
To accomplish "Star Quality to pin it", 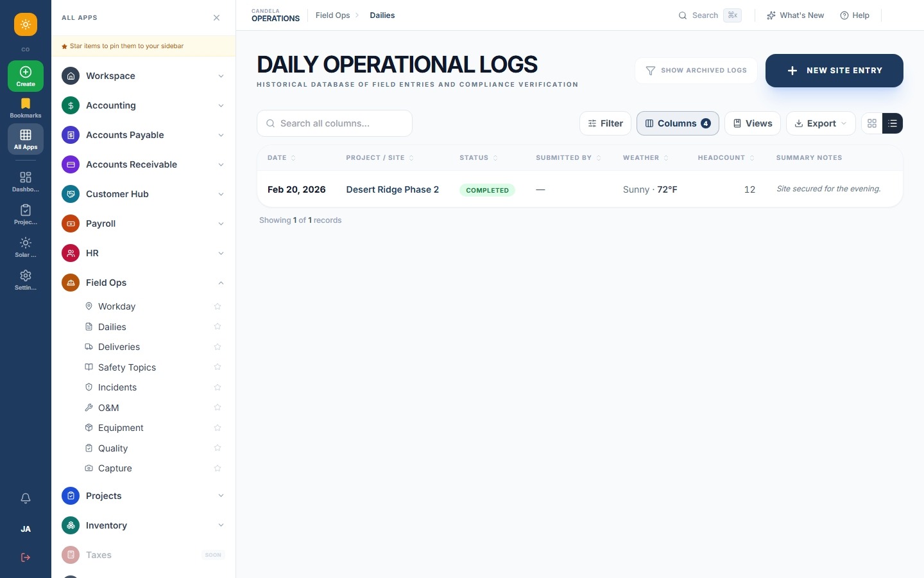I will [x=218, y=448].
